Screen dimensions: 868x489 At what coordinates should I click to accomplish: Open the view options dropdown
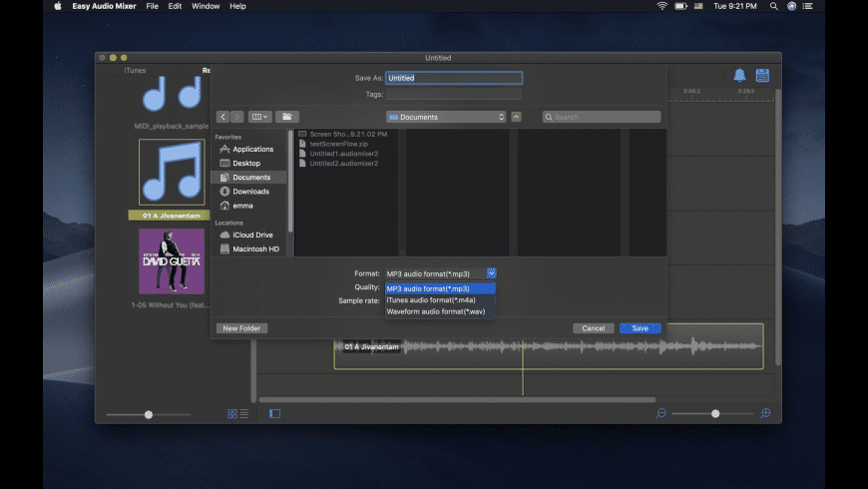point(259,117)
